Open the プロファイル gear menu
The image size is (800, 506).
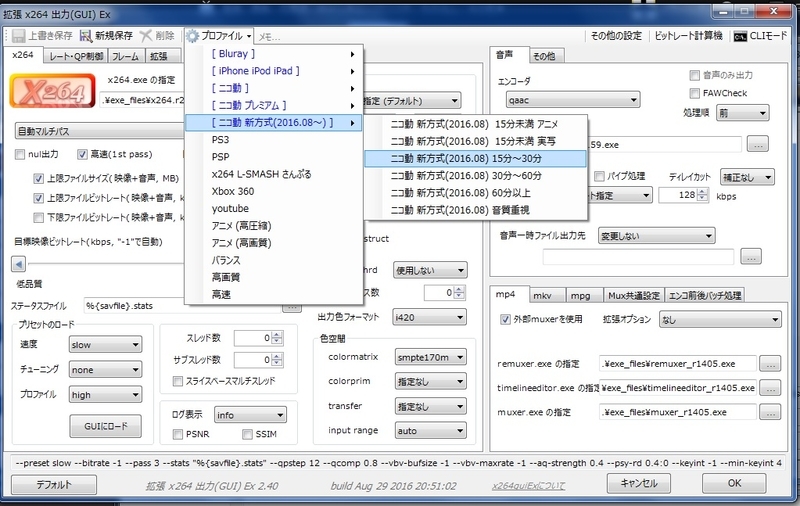(x=219, y=36)
